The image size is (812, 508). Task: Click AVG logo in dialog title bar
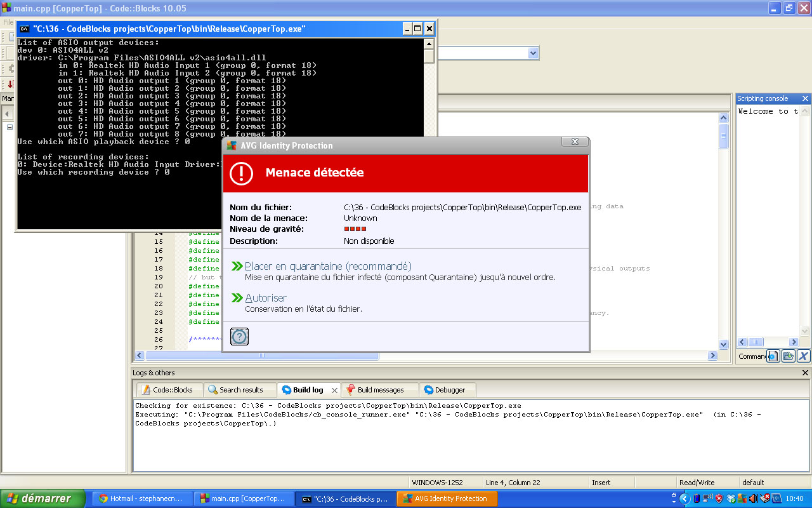[232, 145]
